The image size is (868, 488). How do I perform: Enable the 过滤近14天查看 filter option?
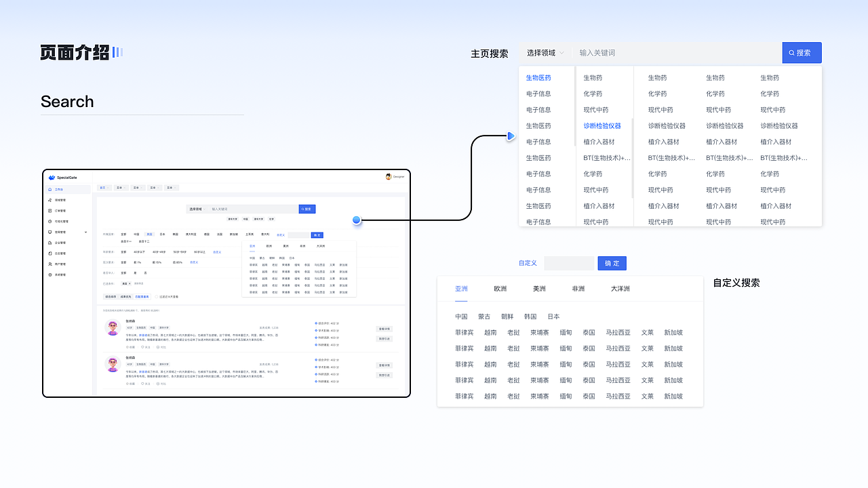157,297
